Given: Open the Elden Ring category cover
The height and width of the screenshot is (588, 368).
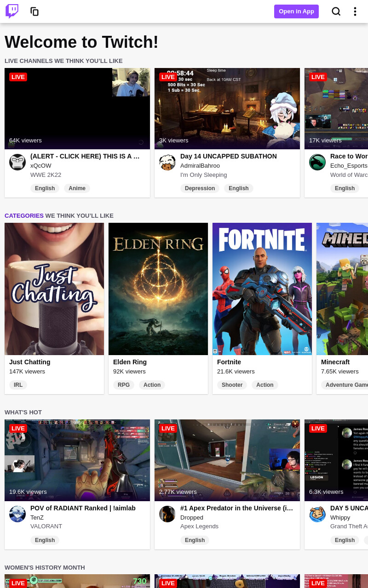Looking at the screenshot, I should (158, 289).
